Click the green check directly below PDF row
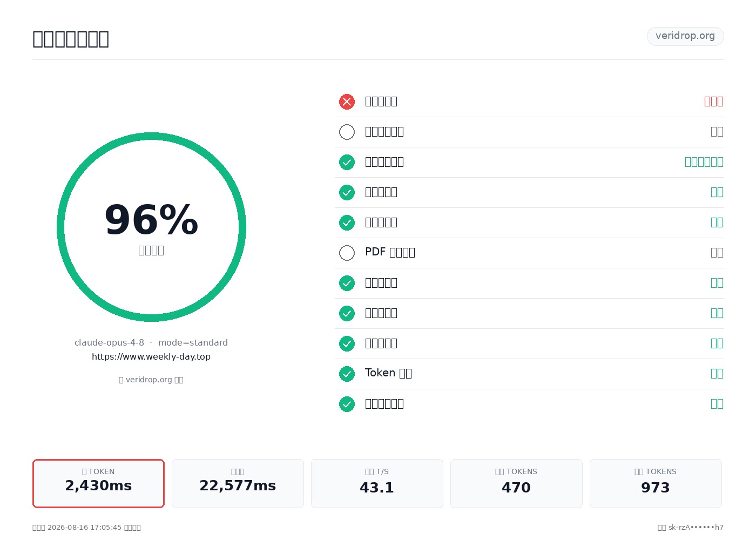The image size is (756, 540). [x=347, y=283]
